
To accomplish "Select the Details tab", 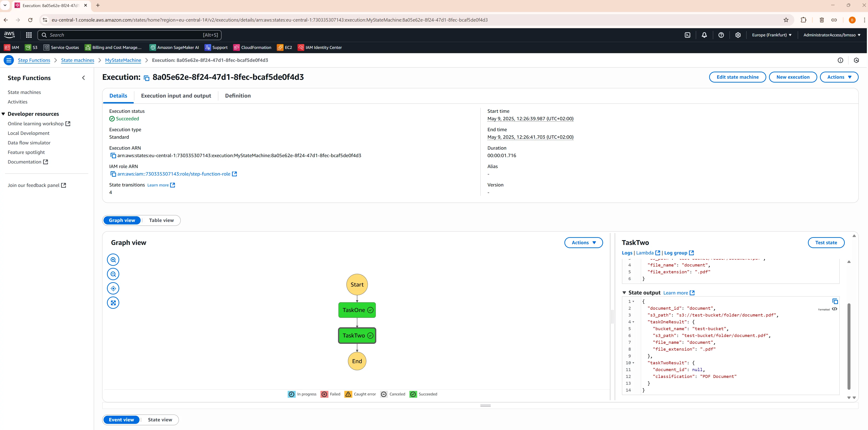I will [118, 96].
